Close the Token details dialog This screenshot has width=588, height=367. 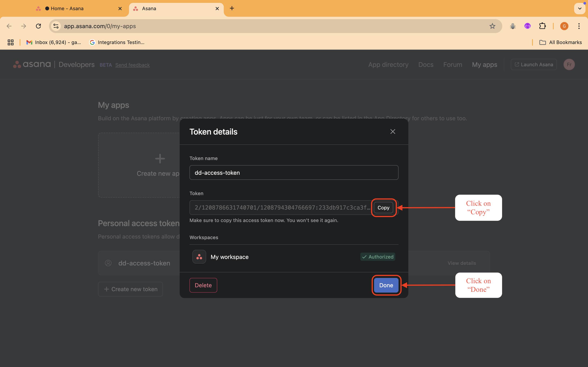393,132
